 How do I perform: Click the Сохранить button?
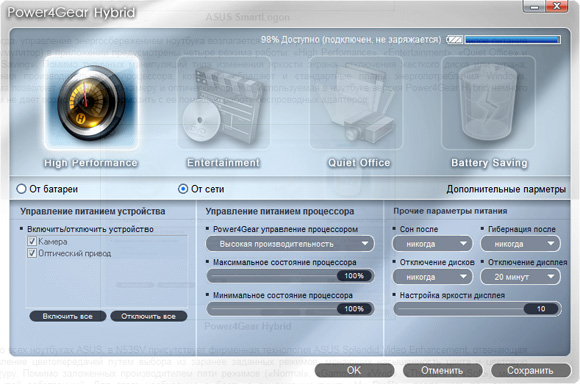point(530,370)
